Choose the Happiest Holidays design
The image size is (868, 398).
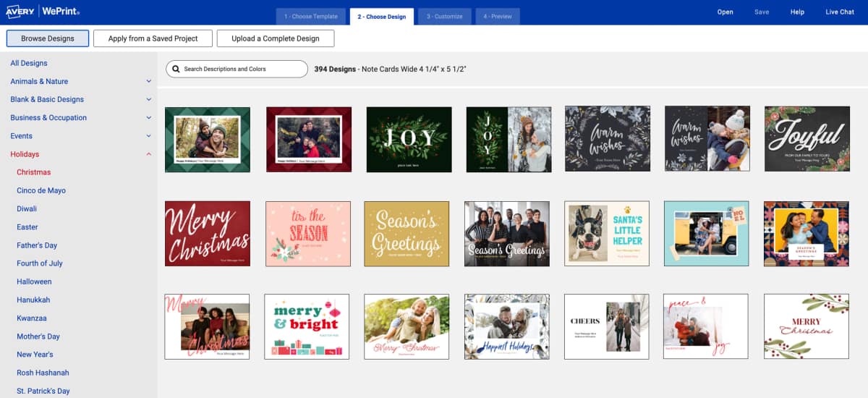click(507, 326)
